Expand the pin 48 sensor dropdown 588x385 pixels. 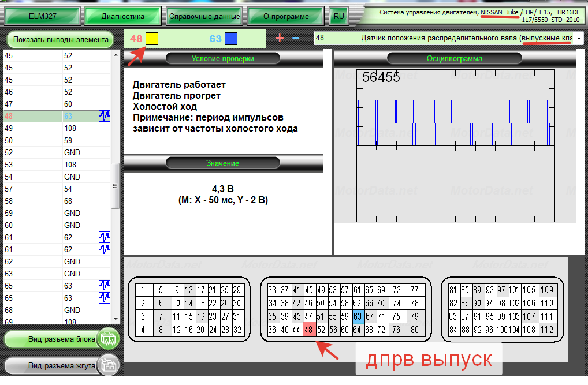coord(579,38)
